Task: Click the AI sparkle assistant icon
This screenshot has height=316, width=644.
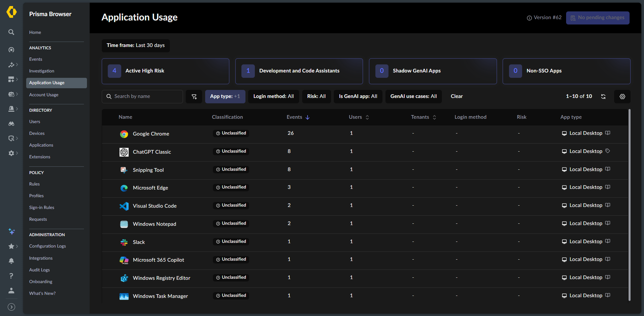Action: [x=11, y=231]
